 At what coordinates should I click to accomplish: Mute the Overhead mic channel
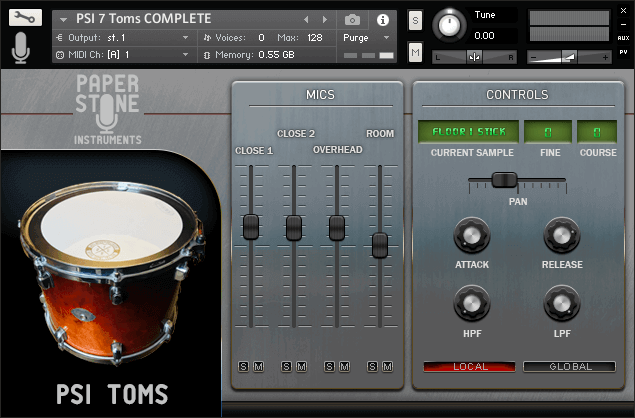click(344, 367)
